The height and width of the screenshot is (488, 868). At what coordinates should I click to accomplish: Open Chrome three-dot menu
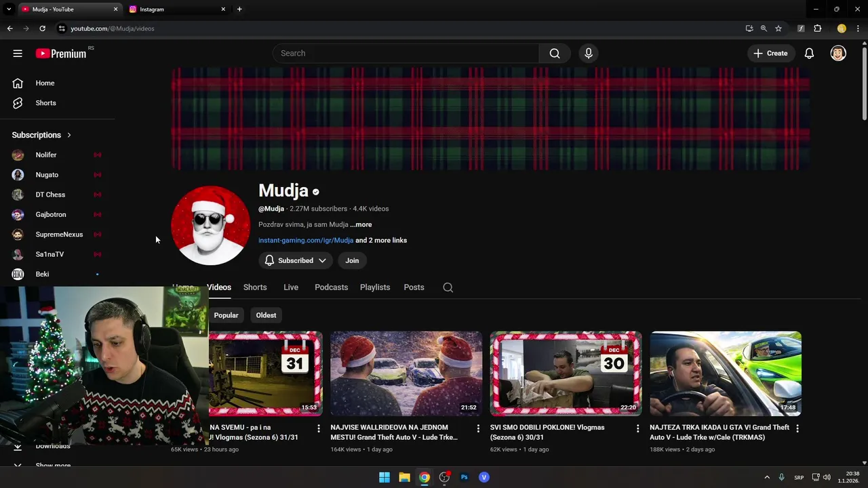(x=858, y=28)
